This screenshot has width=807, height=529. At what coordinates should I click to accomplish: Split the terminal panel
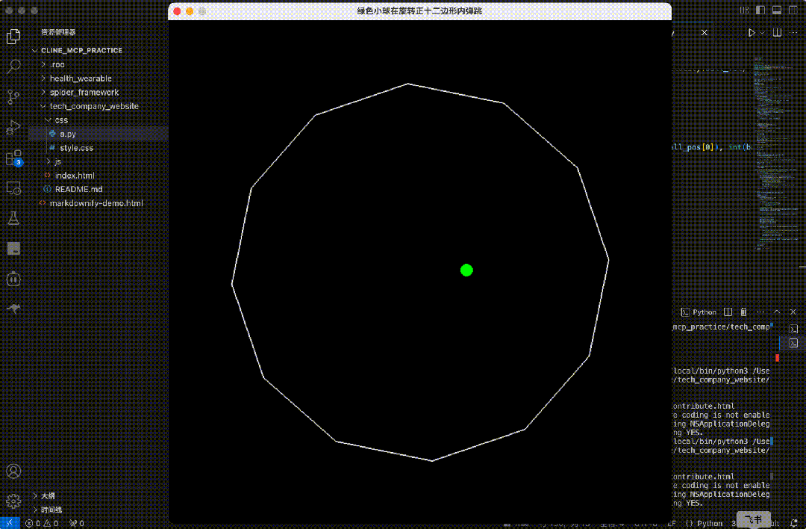coord(729,312)
